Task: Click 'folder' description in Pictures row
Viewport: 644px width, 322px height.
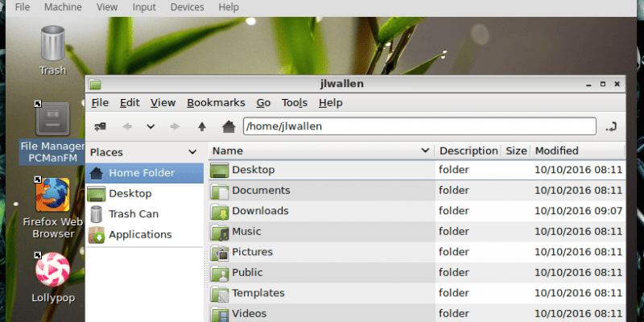Action: pyautogui.click(x=454, y=252)
